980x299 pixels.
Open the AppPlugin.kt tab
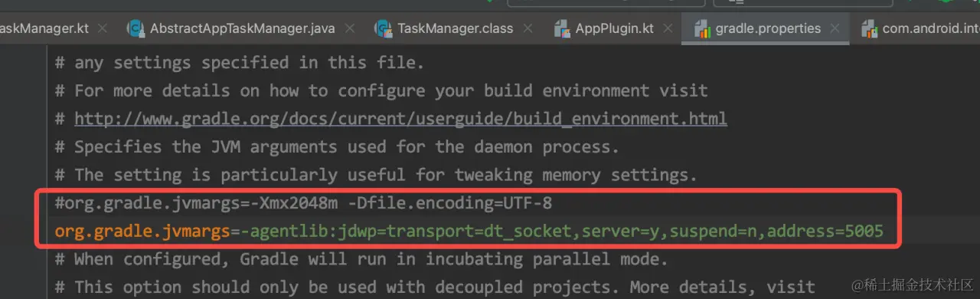tap(614, 29)
